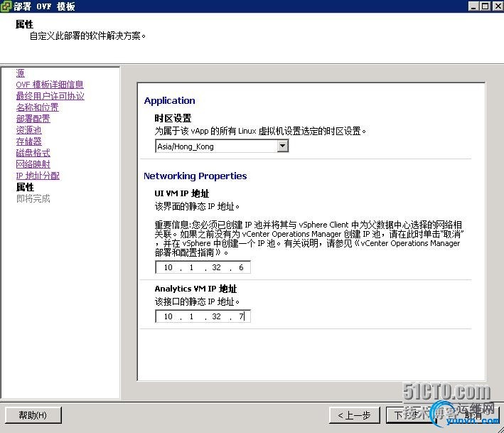
Task: Close the 部署 OVF 模板 window
Action: coord(498,6)
